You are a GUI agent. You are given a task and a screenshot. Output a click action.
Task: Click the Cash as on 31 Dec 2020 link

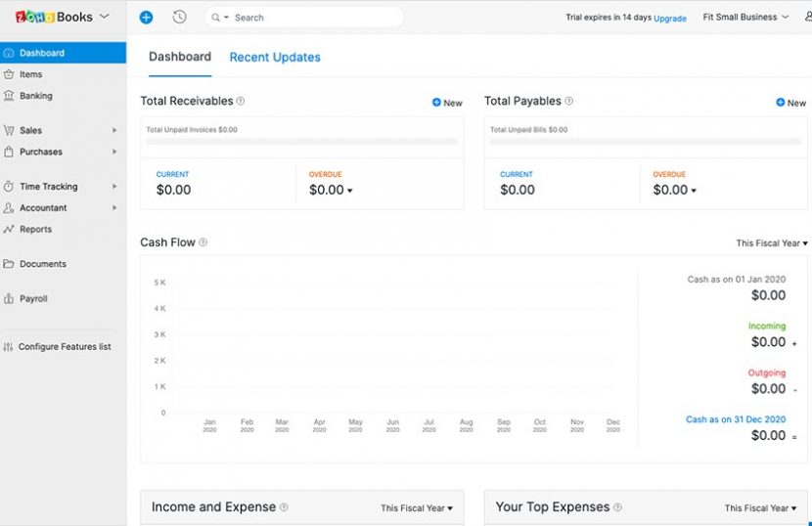coord(736,419)
